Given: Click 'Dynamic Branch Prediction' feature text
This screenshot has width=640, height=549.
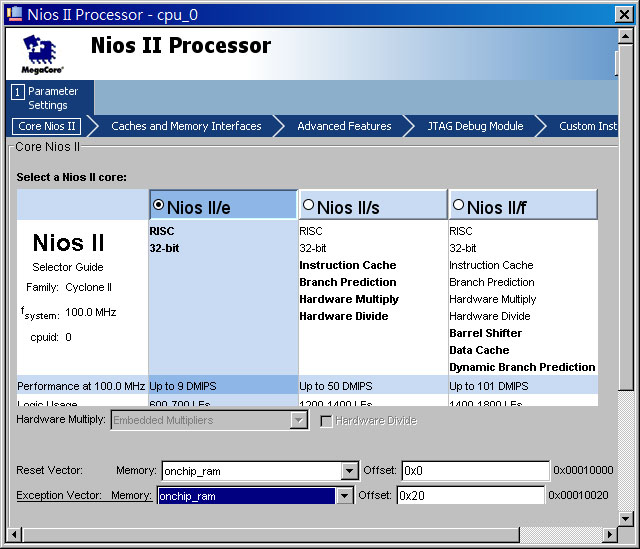Looking at the screenshot, I should [522, 367].
